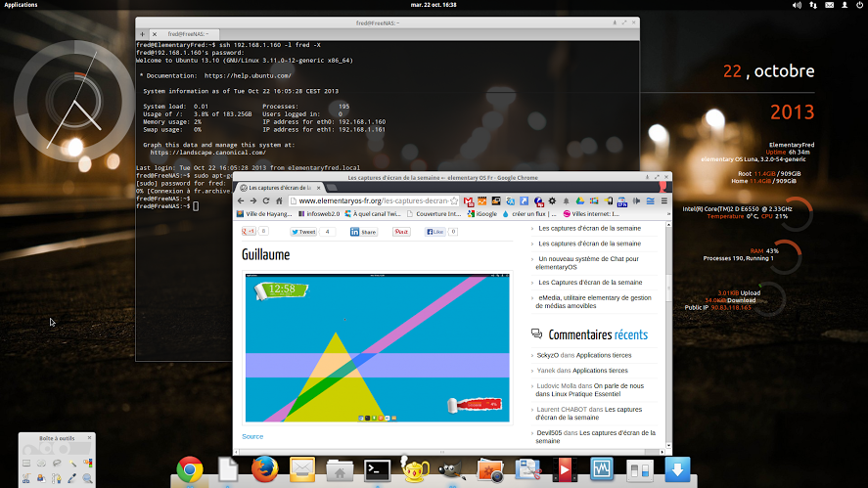The width and height of the screenshot is (868, 488).
Task: Select the Les captures d'écran Chrome tab
Action: click(x=281, y=188)
